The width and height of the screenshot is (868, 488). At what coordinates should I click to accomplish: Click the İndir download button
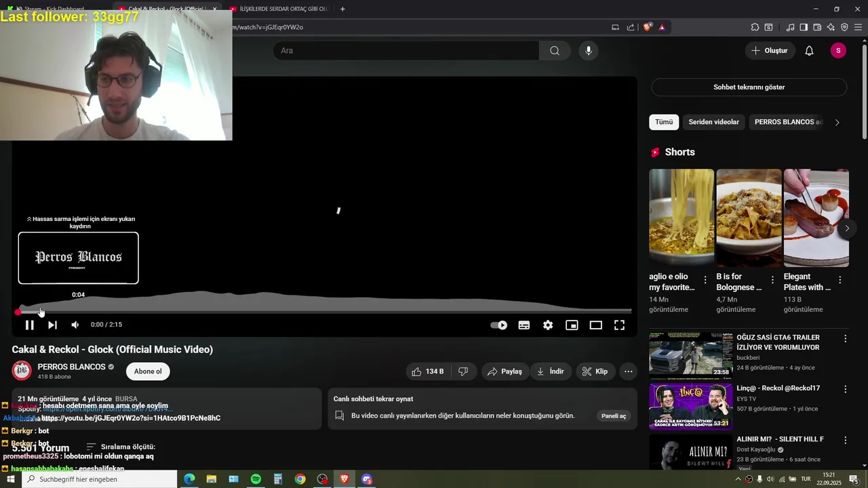pyautogui.click(x=550, y=371)
